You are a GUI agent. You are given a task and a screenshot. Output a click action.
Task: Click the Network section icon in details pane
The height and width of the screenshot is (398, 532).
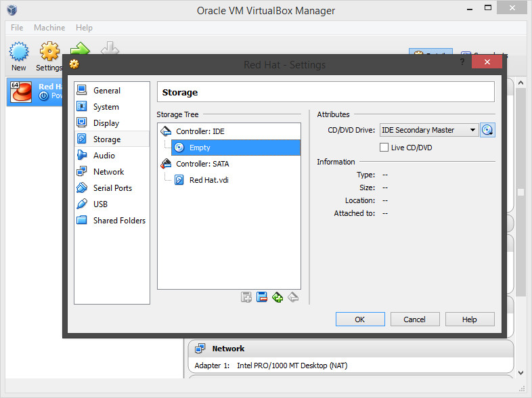pyautogui.click(x=200, y=349)
